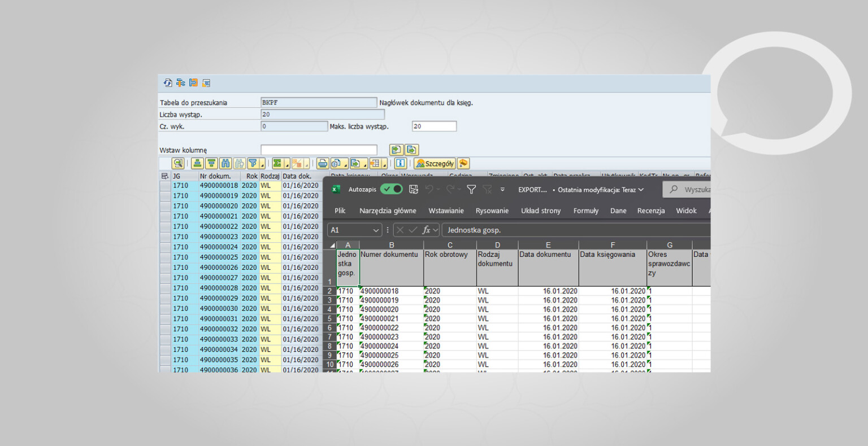Expand the Excel Name Box dropdown showing A1
Viewport: 868px width, 446px height.
[x=376, y=230]
